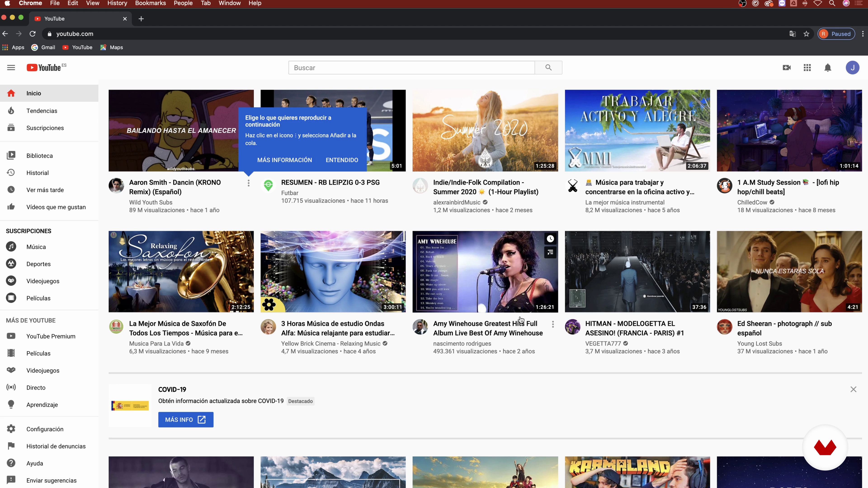868x488 pixels.
Task: Click the VEGETTA777 channel name
Action: pyautogui.click(x=603, y=343)
